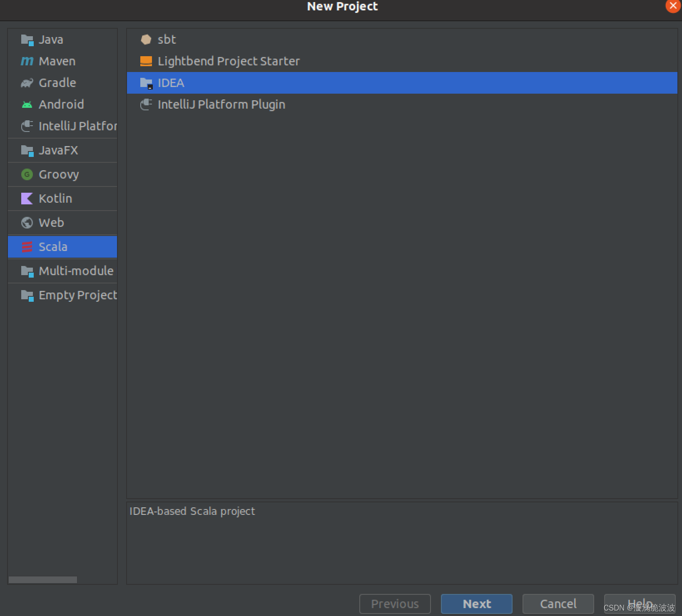
Task: Click the Empty Project folder icon
Action: [x=27, y=296]
